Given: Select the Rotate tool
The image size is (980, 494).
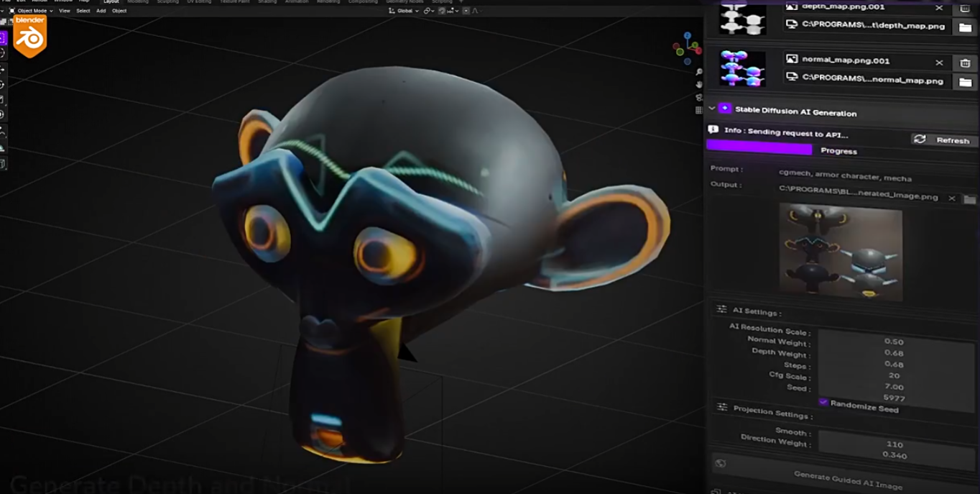Looking at the screenshot, I should [3, 84].
